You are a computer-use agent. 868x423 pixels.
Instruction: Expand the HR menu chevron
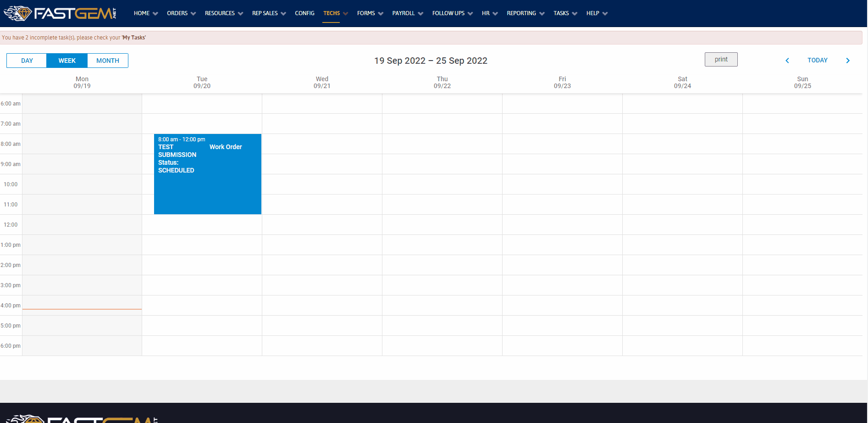tap(495, 14)
